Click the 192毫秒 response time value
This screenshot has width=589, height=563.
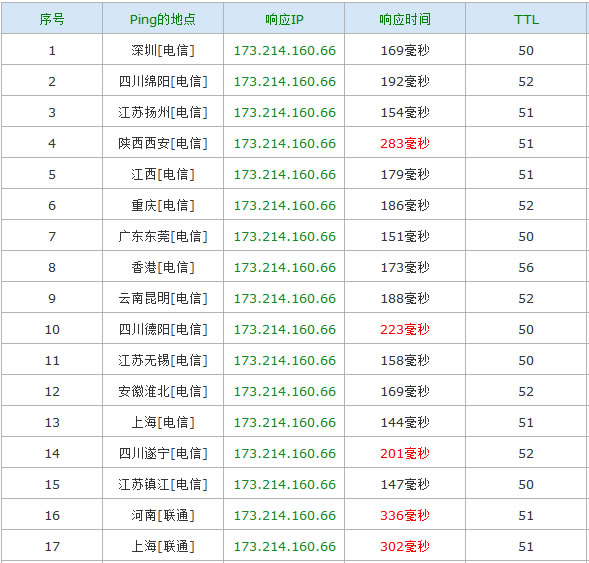(405, 82)
